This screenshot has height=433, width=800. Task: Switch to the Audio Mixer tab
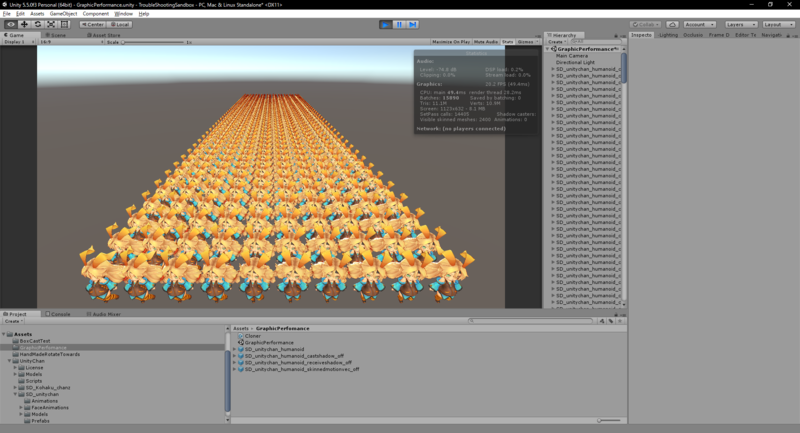point(104,314)
